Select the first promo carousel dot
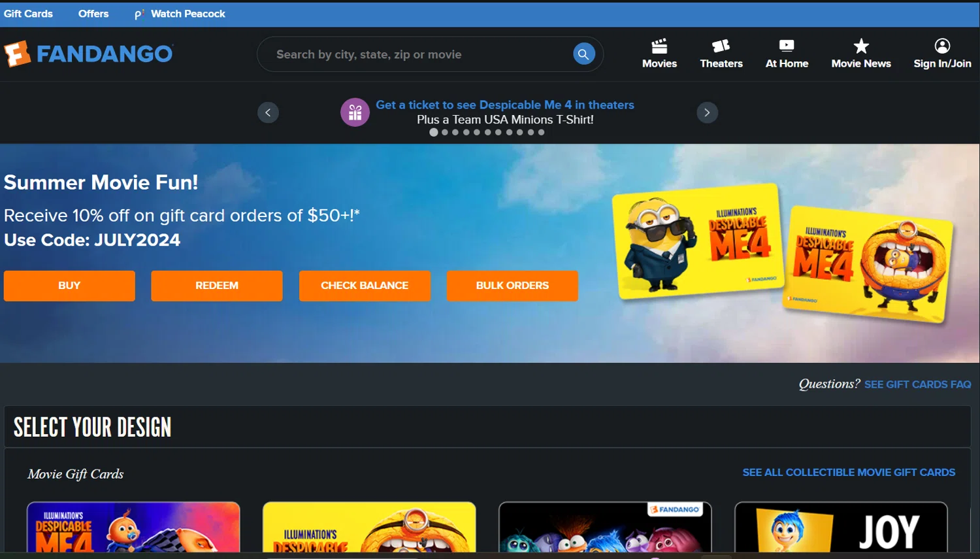The width and height of the screenshot is (980, 559). tap(434, 132)
